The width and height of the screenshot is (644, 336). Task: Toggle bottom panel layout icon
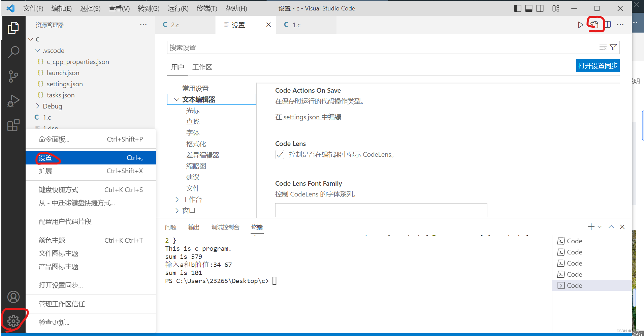click(529, 8)
